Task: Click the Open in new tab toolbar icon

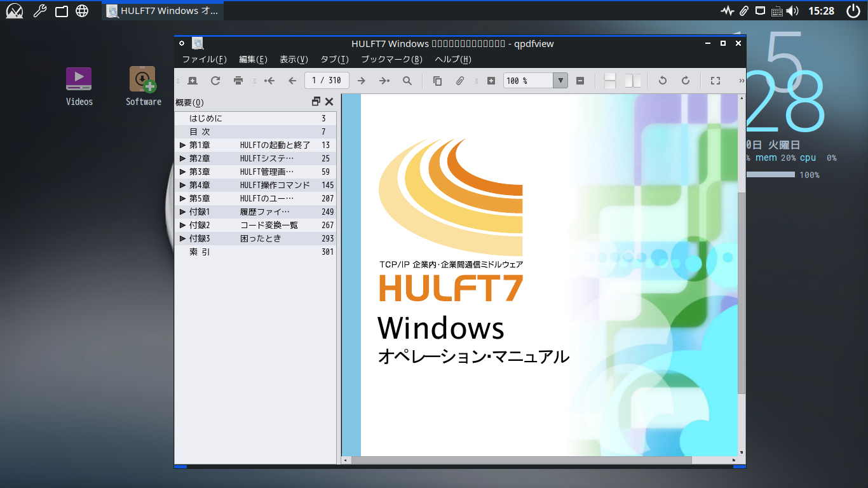Action: click(193, 81)
